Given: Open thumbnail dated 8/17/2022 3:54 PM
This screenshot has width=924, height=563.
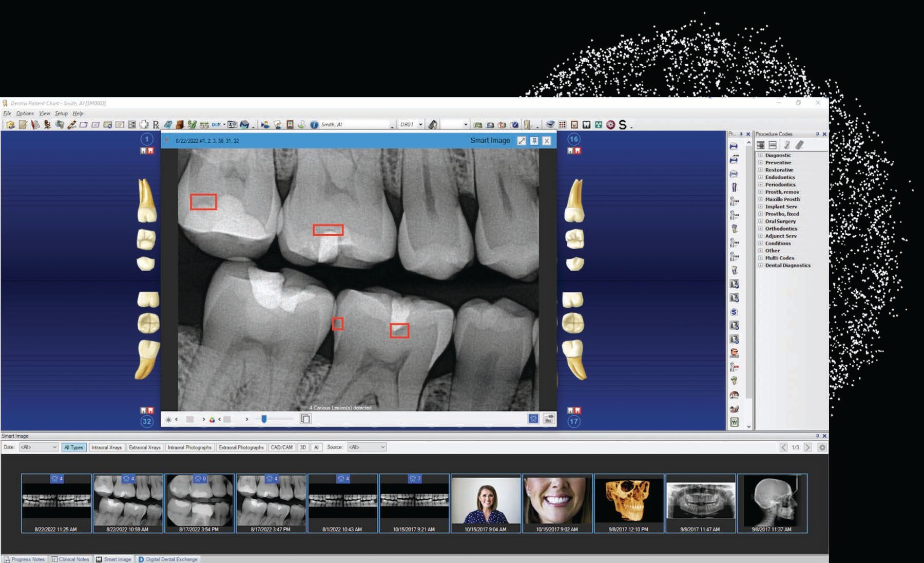Looking at the screenshot, I should (199, 503).
